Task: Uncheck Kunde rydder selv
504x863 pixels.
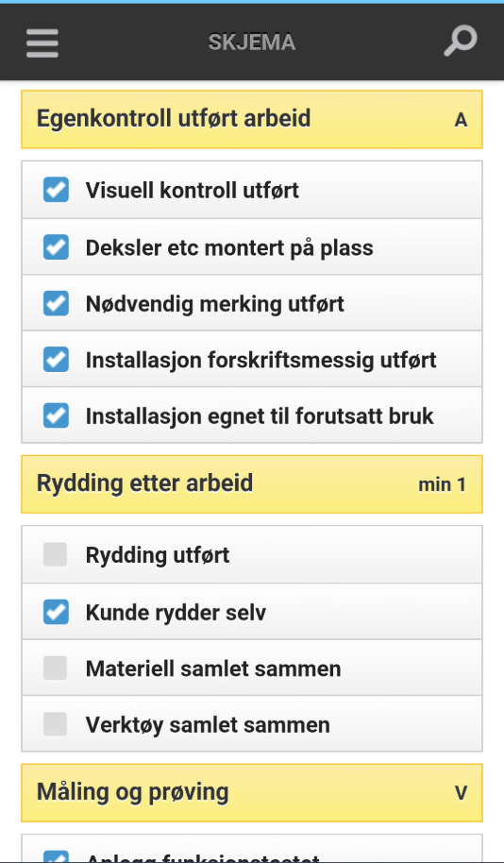Action: coord(56,612)
